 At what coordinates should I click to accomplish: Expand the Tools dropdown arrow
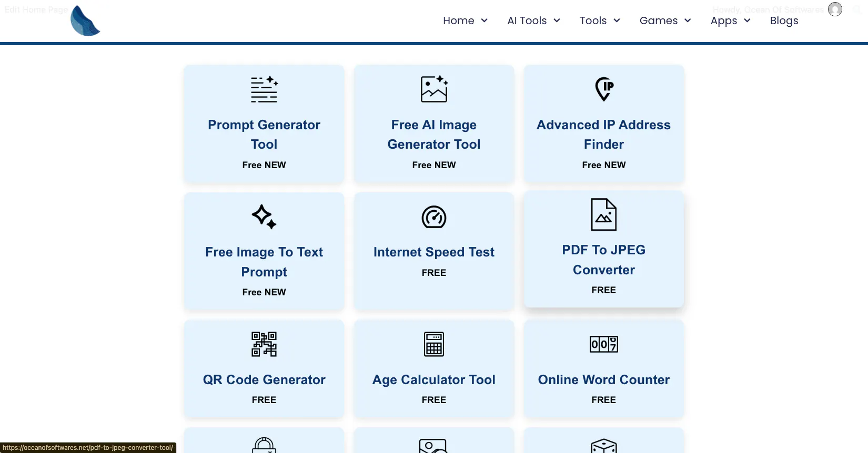[617, 20]
